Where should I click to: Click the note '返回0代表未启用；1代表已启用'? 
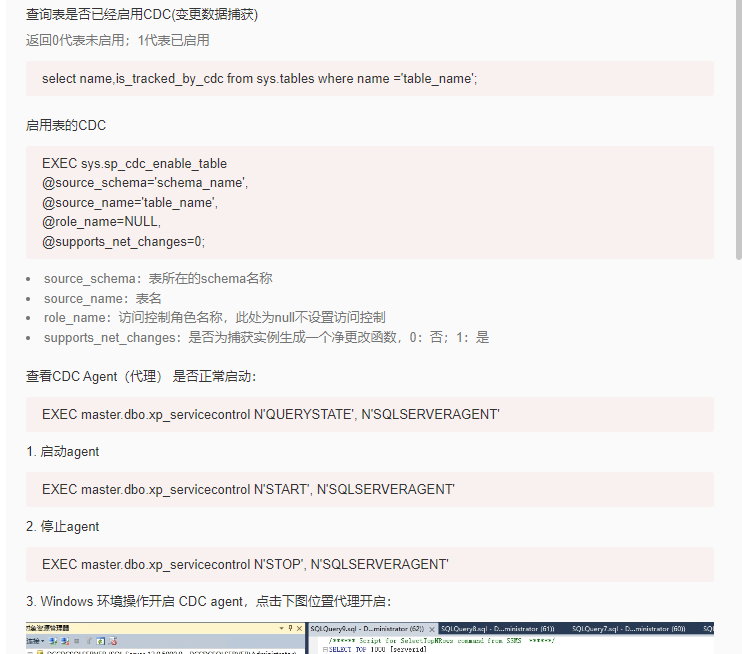coord(117,40)
